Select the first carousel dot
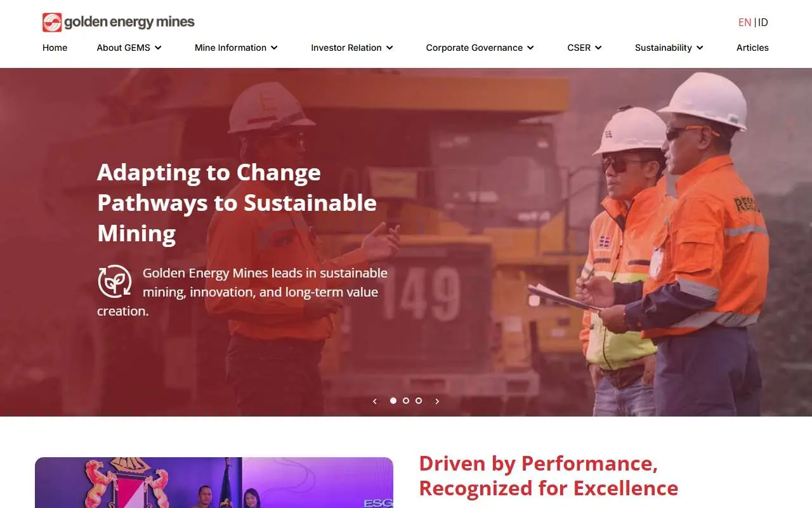The image size is (812, 508). [x=393, y=401]
